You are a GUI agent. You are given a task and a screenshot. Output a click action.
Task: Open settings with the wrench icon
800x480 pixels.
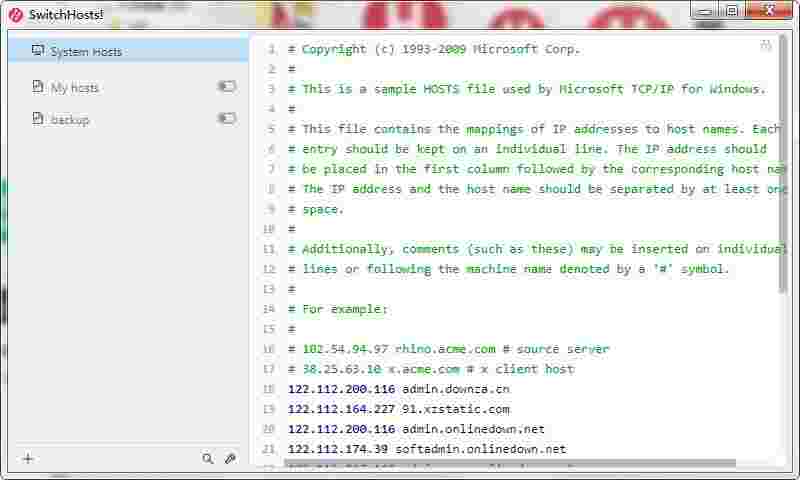click(x=230, y=459)
